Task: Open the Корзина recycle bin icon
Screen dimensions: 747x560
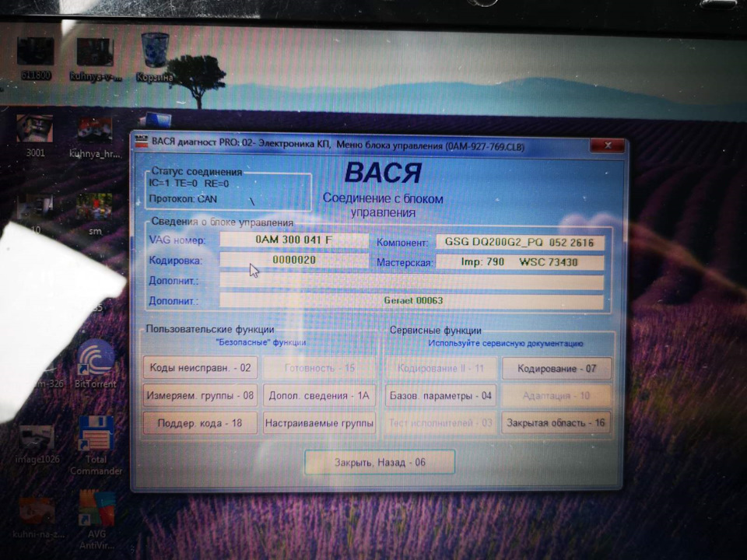Action: 154,52
